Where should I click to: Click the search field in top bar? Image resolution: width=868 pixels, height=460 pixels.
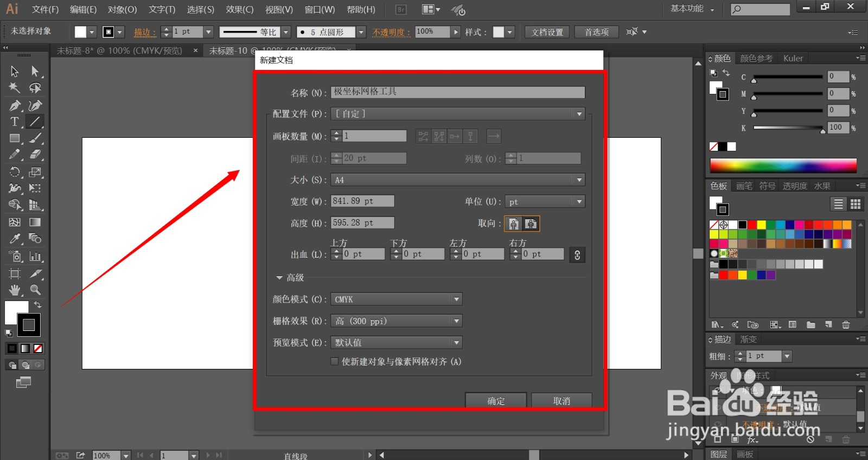click(760, 9)
